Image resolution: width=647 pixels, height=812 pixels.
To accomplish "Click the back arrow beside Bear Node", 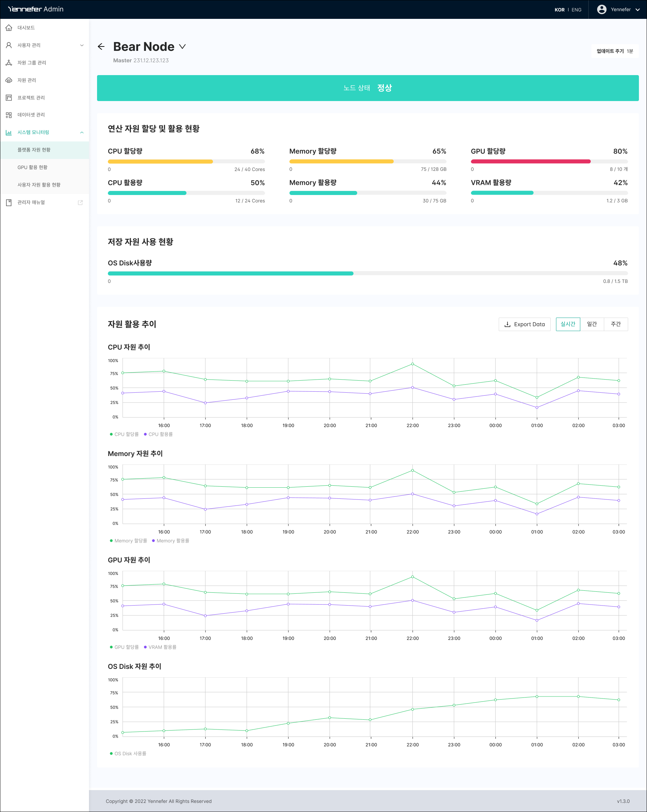I will pos(101,46).
